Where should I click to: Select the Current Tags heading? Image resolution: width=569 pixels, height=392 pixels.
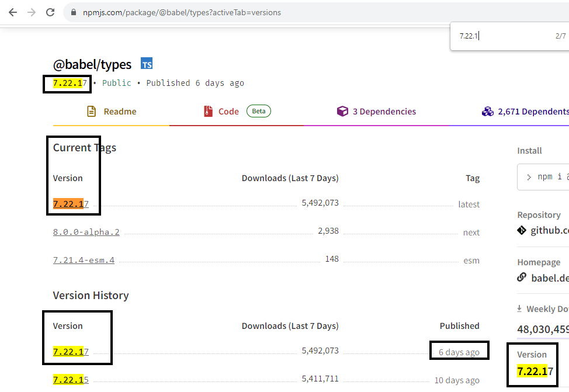(85, 148)
